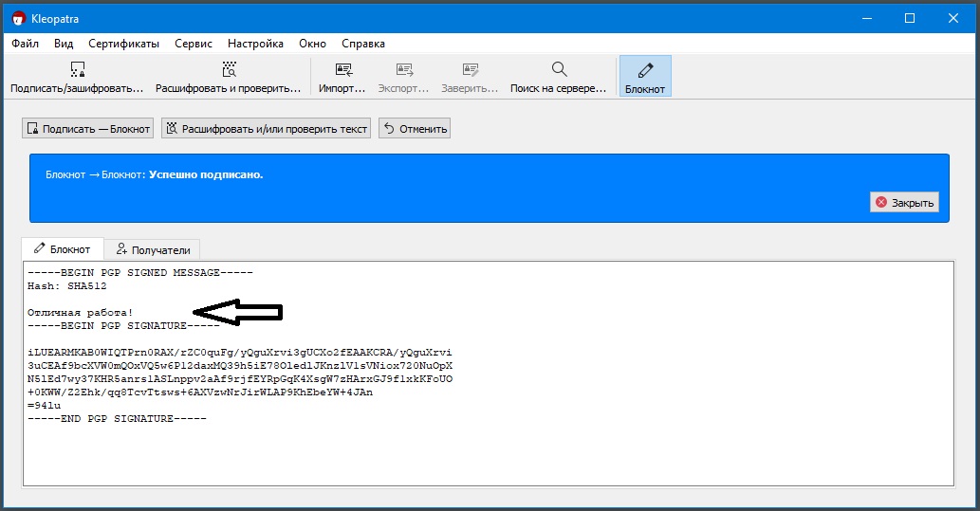The image size is (980, 511).
Task: Maximize the Kleopatra window
Action: [x=910, y=19]
